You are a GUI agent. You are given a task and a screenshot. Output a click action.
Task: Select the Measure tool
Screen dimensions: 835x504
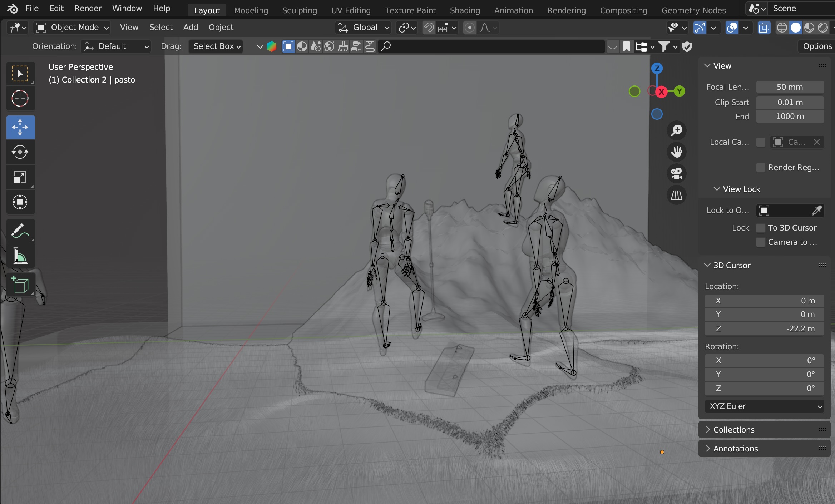point(20,256)
